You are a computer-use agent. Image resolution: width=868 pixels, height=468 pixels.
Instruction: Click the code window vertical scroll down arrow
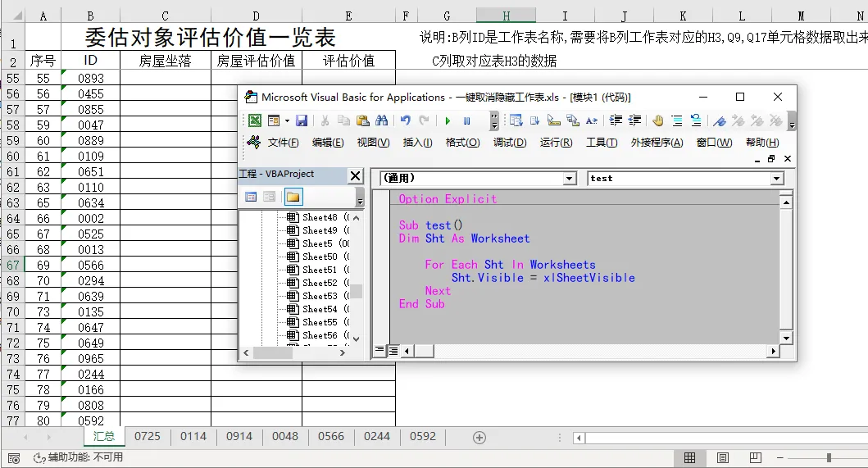coord(786,338)
